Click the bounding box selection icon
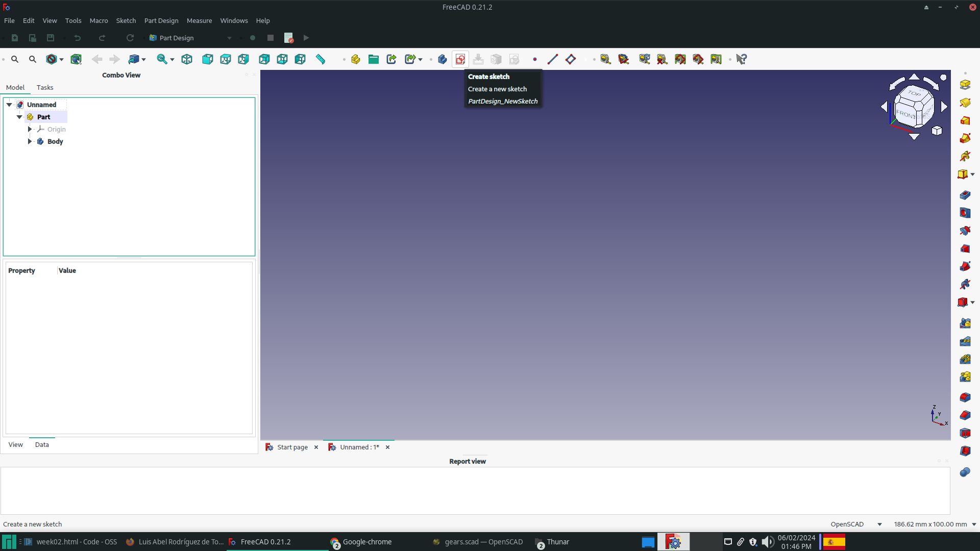Image resolution: width=980 pixels, height=551 pixels. [x=76, y=59]
